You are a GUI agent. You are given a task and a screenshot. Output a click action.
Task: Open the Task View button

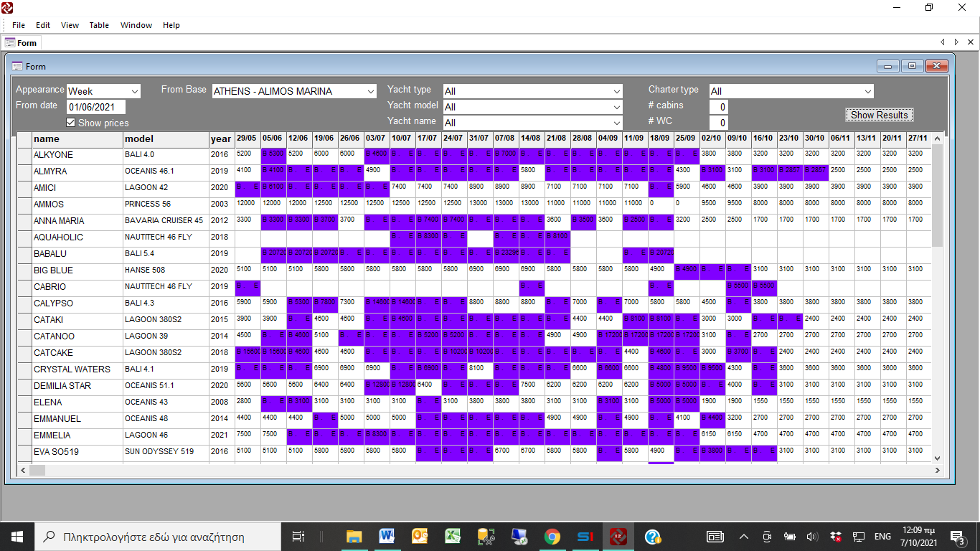point(298,536)
